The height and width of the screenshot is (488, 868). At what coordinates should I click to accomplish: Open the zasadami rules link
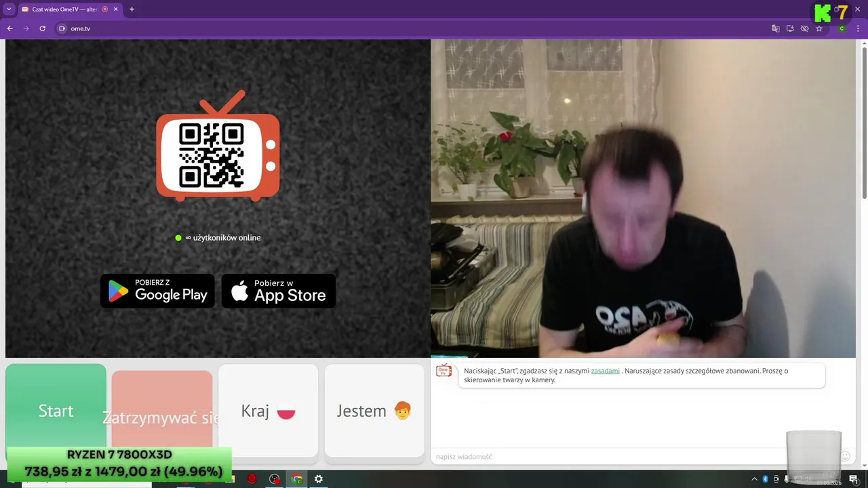(x=605, y=371)
